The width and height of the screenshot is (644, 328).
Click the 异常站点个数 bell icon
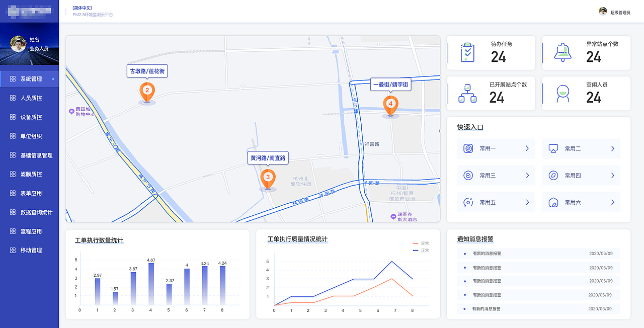pos(562,53)
